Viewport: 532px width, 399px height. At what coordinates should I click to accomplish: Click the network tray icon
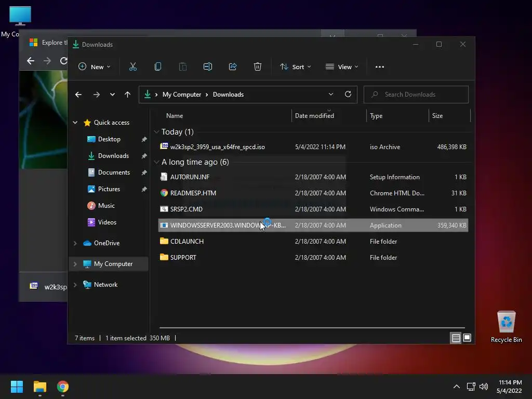pyautogui.click(x=471, y=387)
